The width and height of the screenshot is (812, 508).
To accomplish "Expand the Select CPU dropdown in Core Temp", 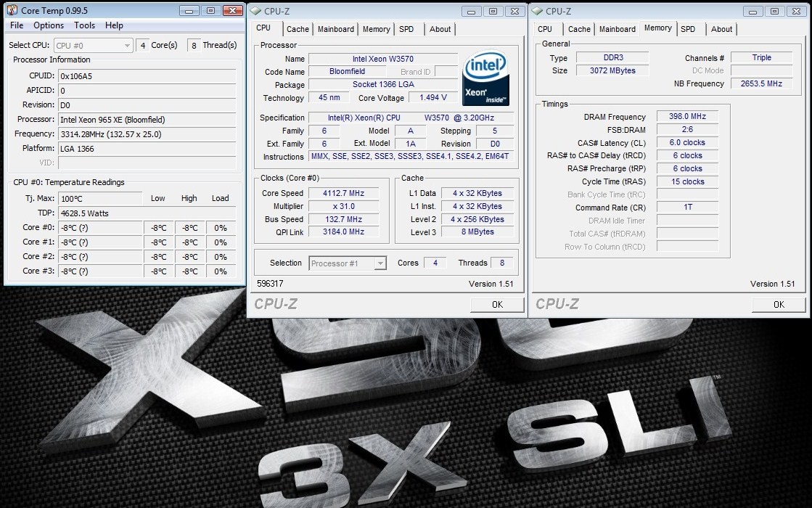I will [x=93, y=46].
